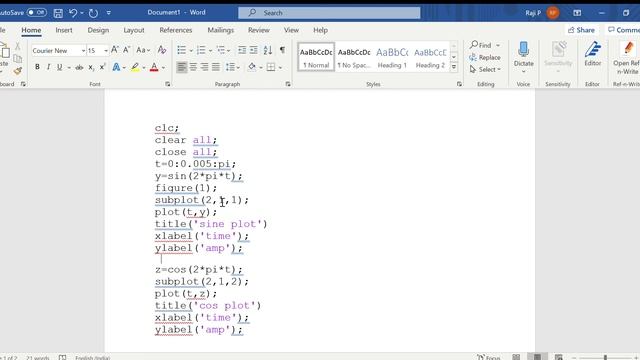Click the Redo icon in title bar
The height and width of the screenshot is (360, 640).
coord(93,13)
